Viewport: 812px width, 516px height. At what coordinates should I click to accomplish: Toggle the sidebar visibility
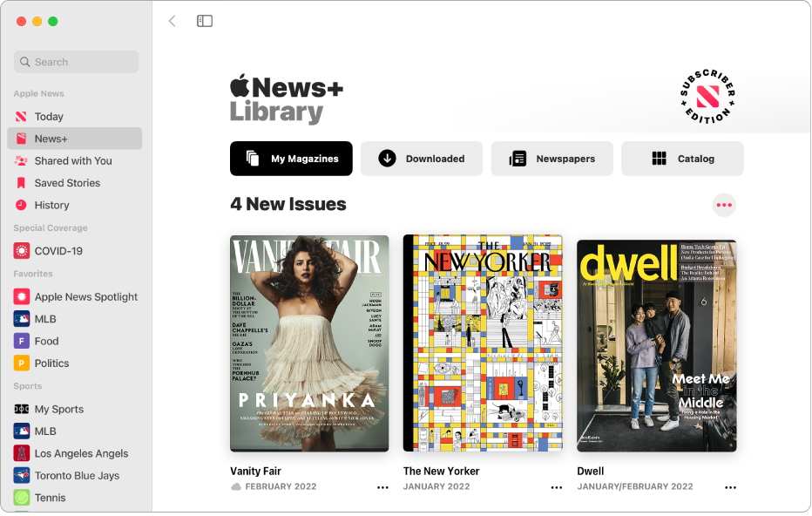204,20
